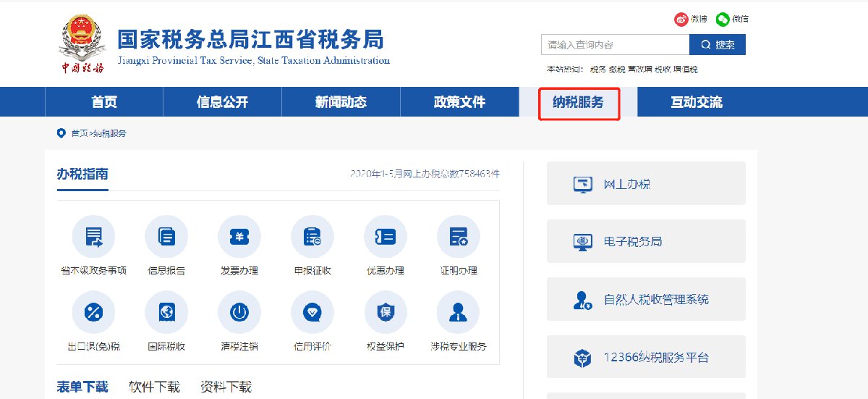Click the breadcrumb location pin icon
This screenshot has height=399, width=868.
[x=61, y=133]
